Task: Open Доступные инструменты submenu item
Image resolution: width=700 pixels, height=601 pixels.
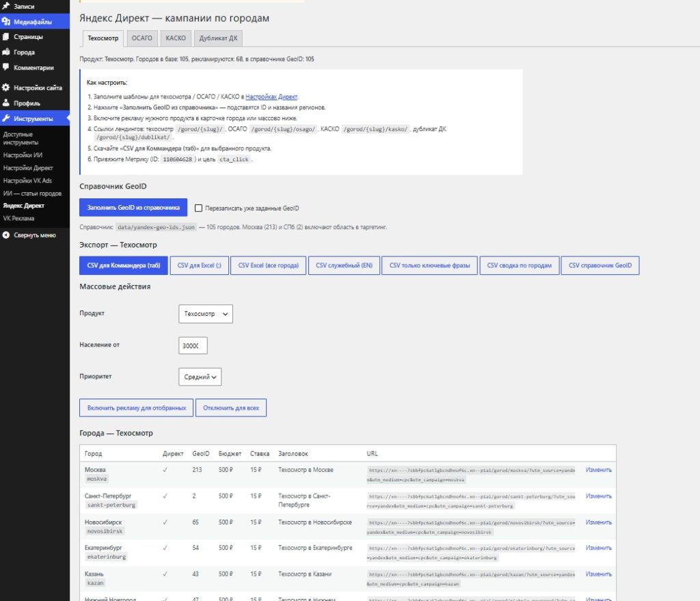Action: coord(21,138)
